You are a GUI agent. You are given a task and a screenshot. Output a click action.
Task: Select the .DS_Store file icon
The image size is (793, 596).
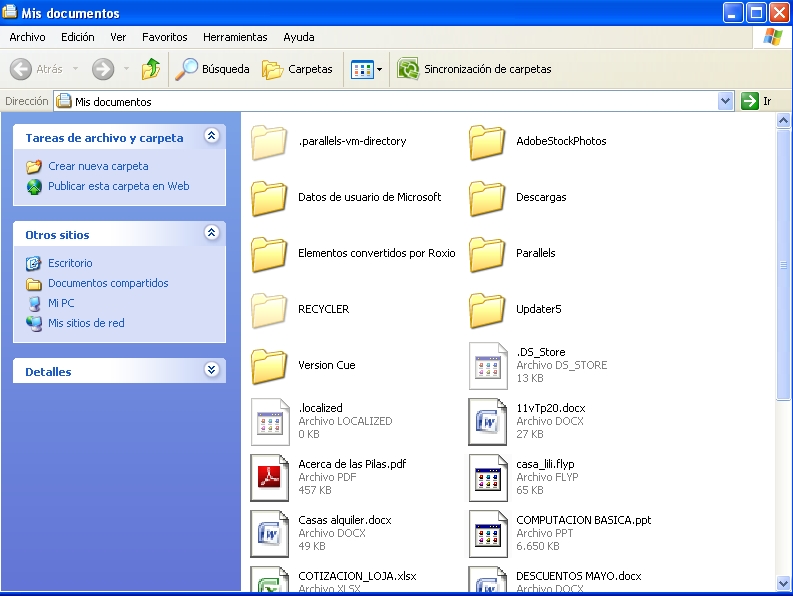[x=488, y=366]
